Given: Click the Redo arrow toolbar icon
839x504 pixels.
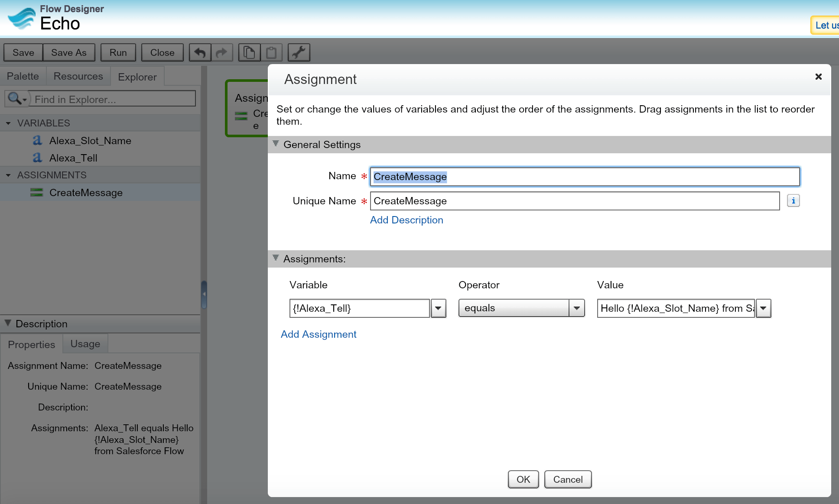Looking at the screenshot, I should [x=221, y=52].
